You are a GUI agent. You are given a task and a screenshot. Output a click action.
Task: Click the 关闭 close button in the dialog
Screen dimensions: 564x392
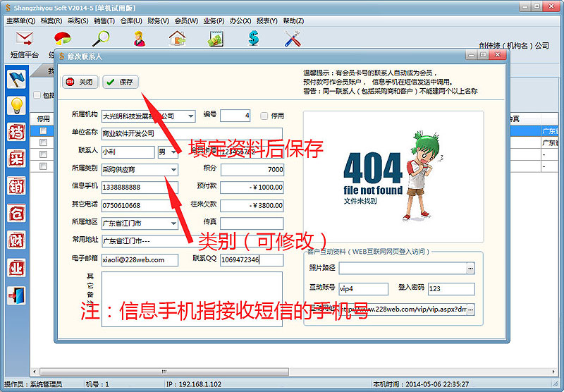tap(80, 82)
